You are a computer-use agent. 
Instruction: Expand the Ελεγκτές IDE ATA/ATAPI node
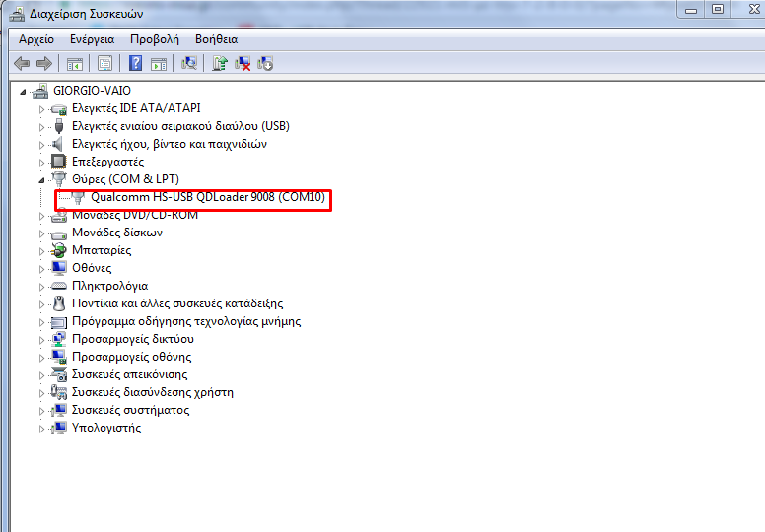point(42,108)
